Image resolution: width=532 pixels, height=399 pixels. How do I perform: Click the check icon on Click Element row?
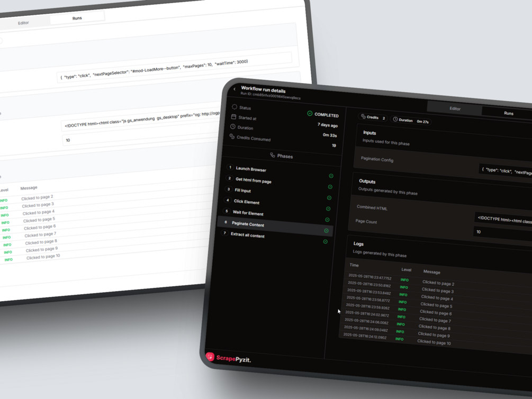point(328,208)
